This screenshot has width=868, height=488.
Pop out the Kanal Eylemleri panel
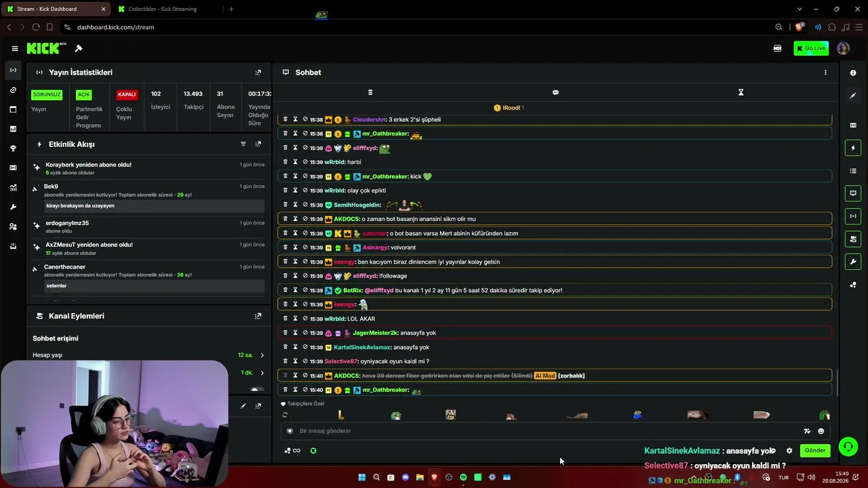coord(258,316)
